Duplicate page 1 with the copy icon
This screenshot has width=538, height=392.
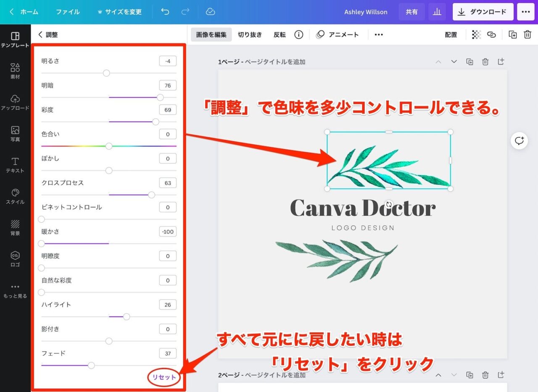pyautogui.click(x=470, y=62)
